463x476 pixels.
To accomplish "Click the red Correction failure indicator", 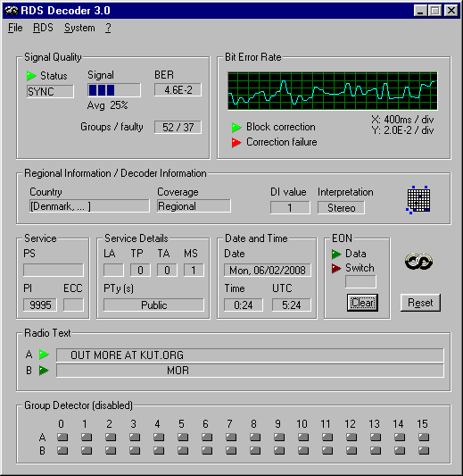I will (236, 142).
